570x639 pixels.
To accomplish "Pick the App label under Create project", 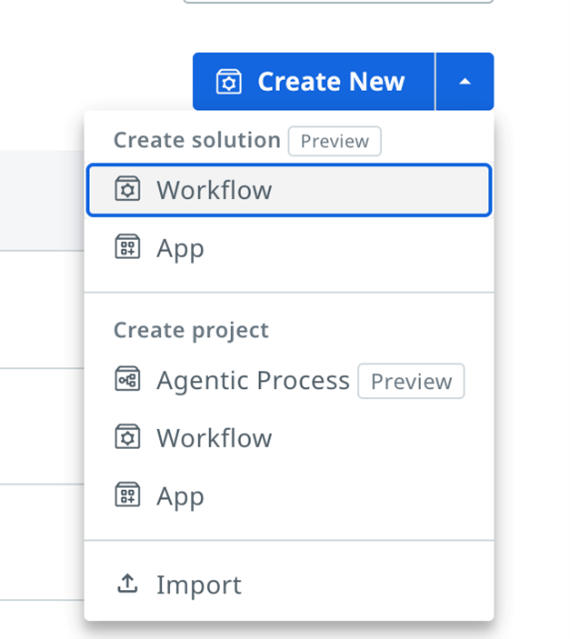I will 180,497.
